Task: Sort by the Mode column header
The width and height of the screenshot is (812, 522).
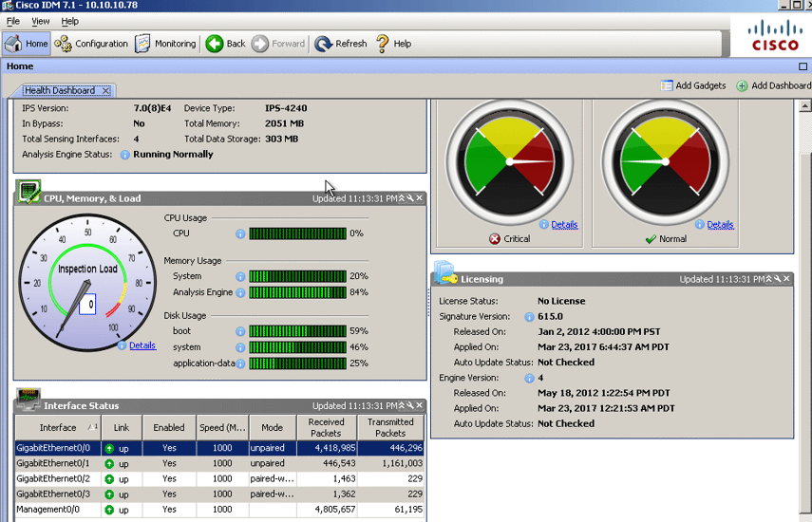Action: [x=273, y=428]
